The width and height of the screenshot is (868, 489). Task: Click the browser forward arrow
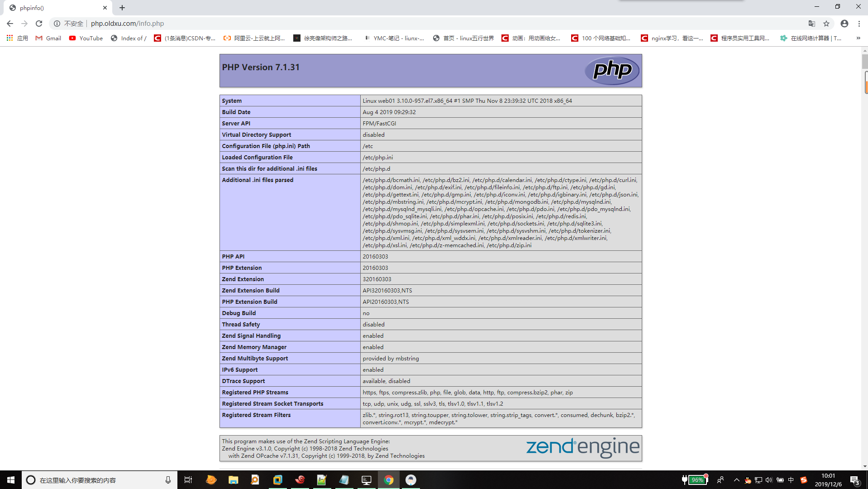24,24
